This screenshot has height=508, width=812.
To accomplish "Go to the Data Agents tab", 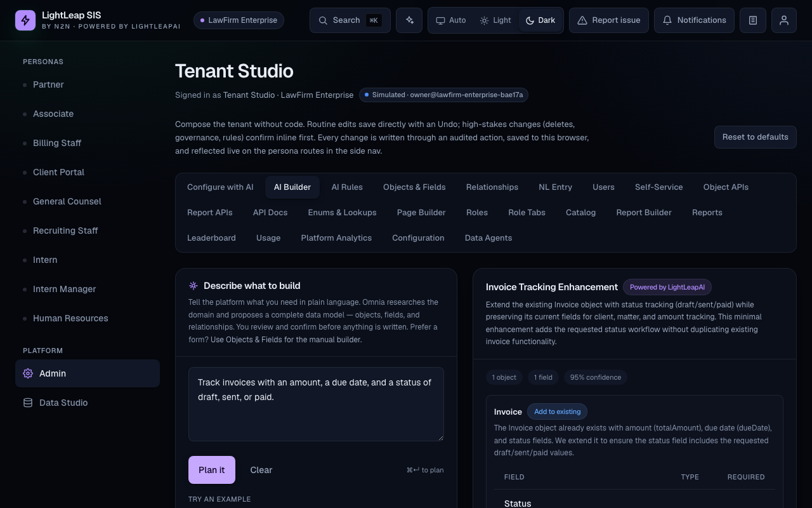I will pyautogui.click(x=488, y=238).
